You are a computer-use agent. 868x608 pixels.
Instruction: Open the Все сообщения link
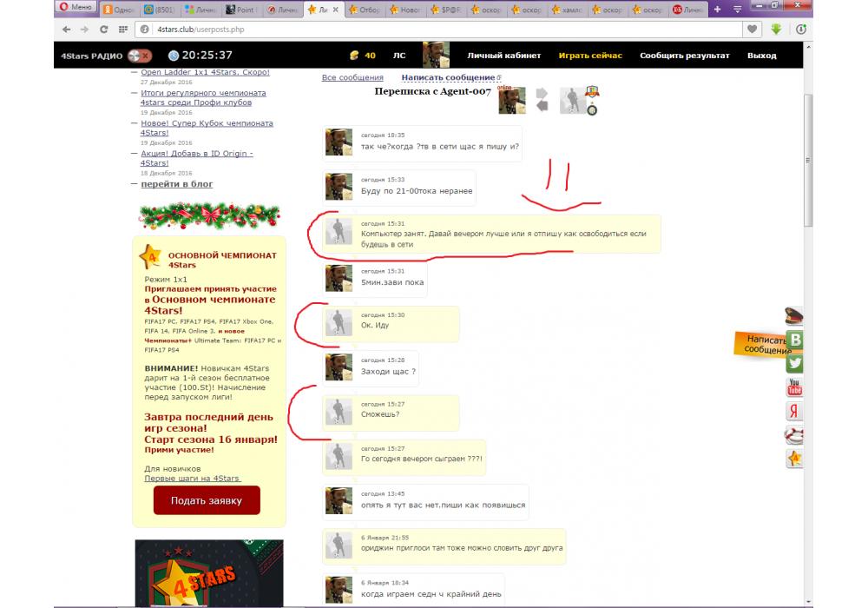pos(352,77)
